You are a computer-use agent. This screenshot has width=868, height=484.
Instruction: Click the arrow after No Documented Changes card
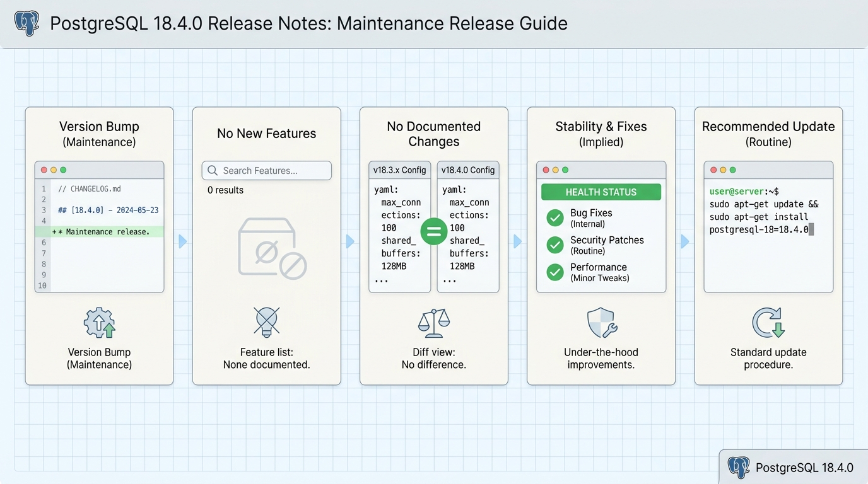click(x=517, y=241)
